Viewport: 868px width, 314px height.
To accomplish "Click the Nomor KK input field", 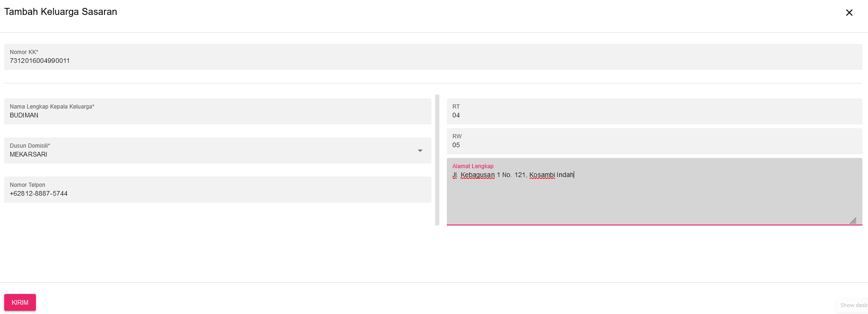I will [433, 57].
